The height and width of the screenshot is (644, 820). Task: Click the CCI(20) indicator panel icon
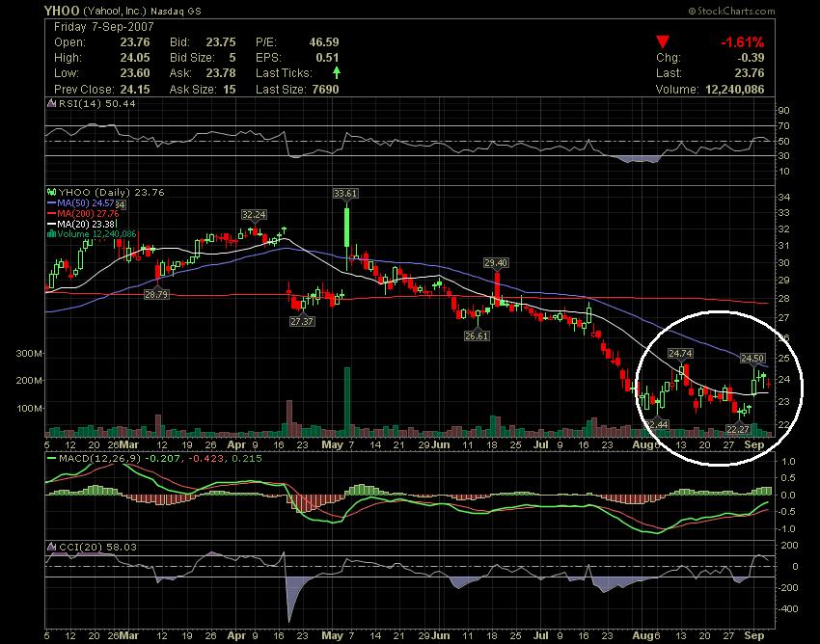coord(51,547)
